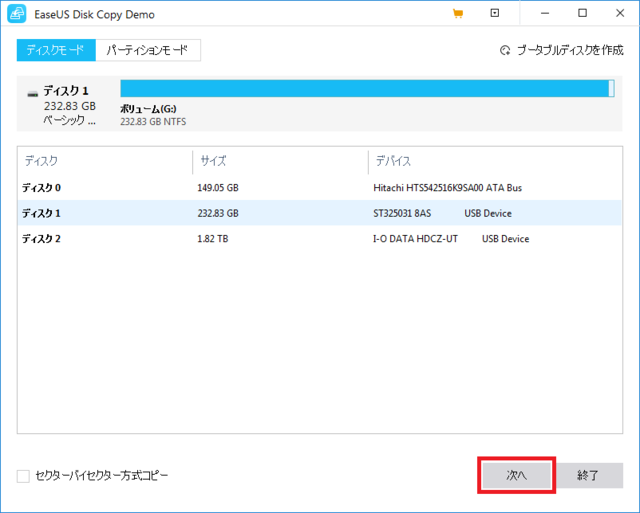Close the EaseUS Disk Copy window

click(x=620, y=13)
